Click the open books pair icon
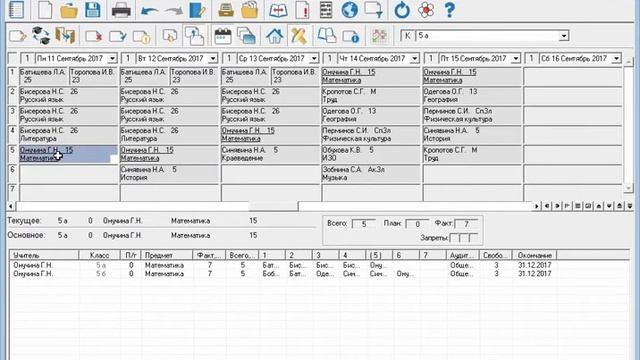 (x=327, y=36)
